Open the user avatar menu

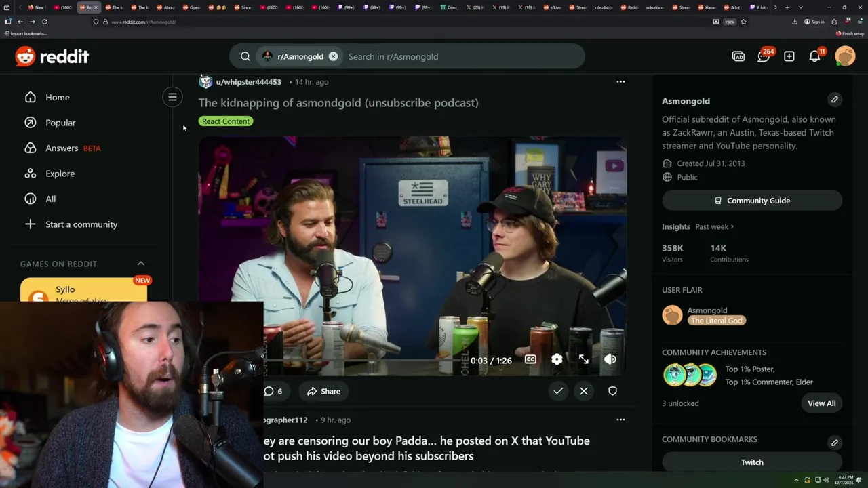point(845,56)
